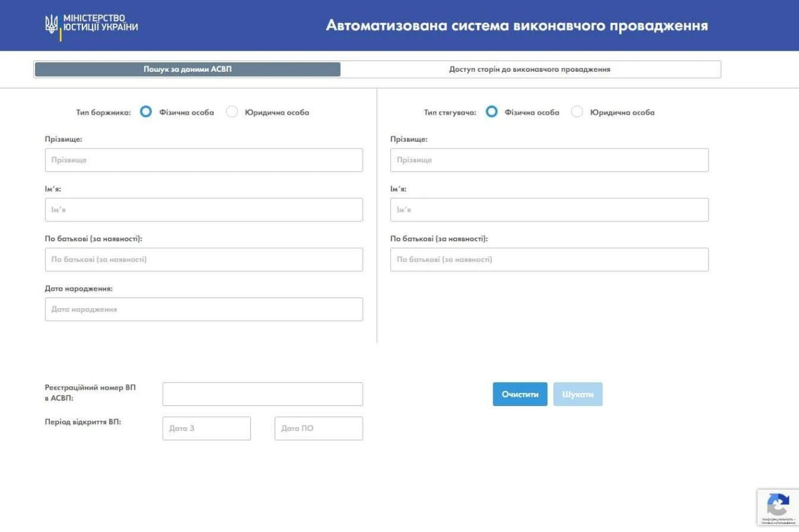This screenshot has width=799, height=532.
Task: Click the debtor По батькові field
Action: click(x=203, y=259)
